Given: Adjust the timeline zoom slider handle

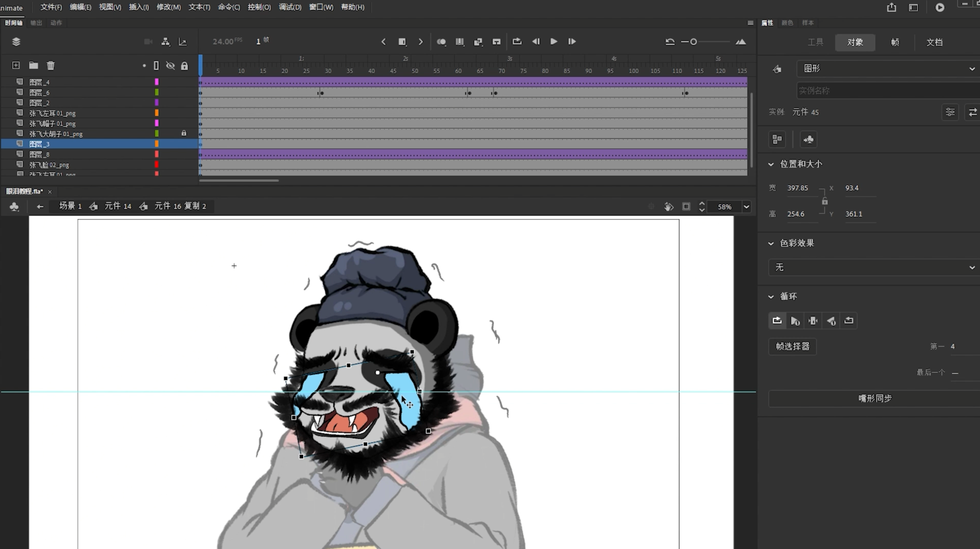Looking at the screenshot, I should click(693, 42).
